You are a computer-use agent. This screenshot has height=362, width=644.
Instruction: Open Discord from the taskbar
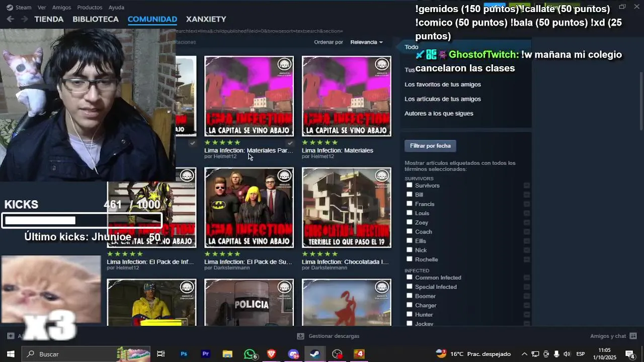[x=293, y=354]
